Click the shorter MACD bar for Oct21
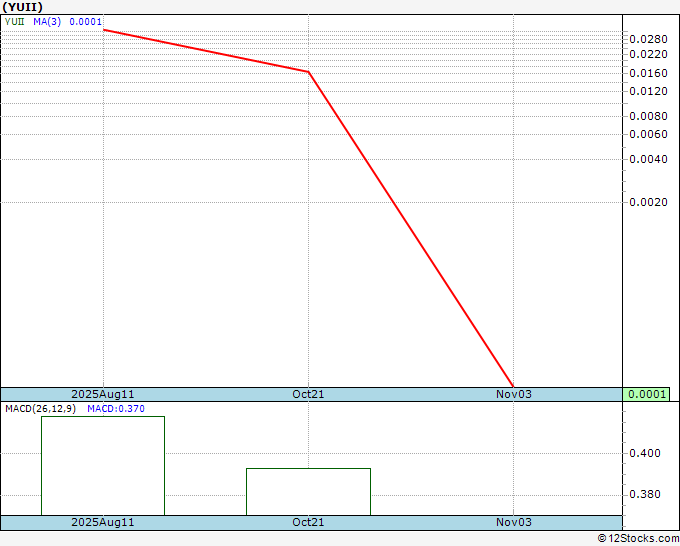This screenshot has height=546, width=680. point(308,492)
